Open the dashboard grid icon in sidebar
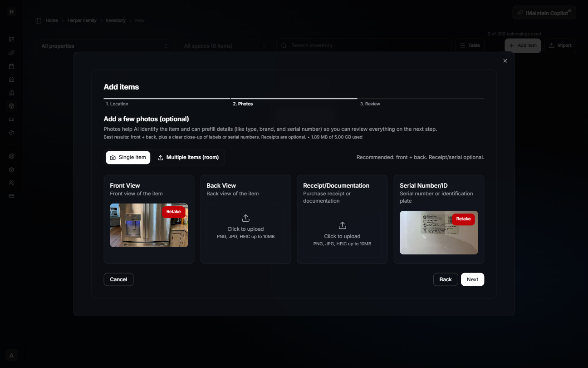The image size is (588, 368). pos(11,40)
